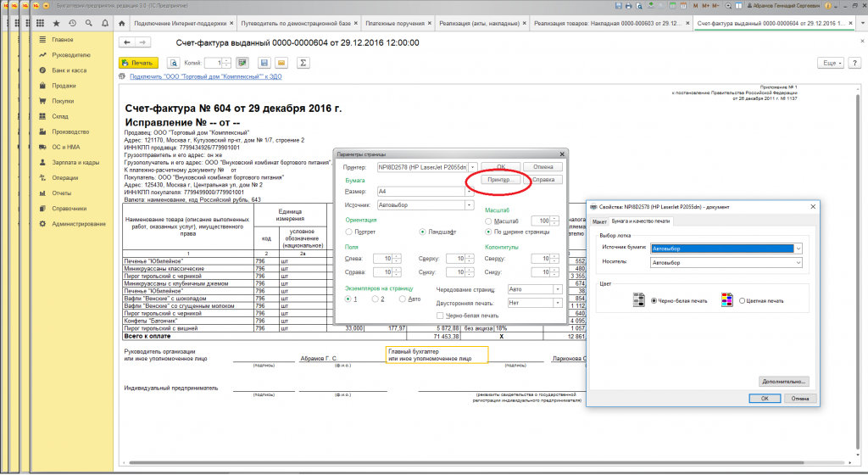Click Справка button in page parameters
Screen dimensions: 868x475
pyautogui.click(x=543, y=179)
